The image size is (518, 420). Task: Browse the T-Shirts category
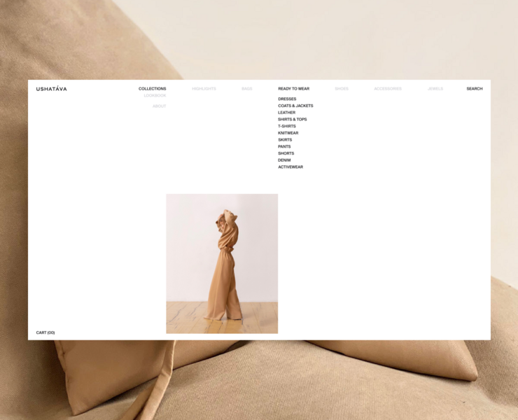pos(287,126)
